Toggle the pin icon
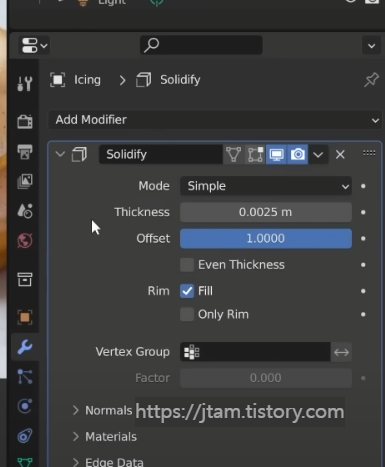385x467 pixels. click(x=371, y=80)
